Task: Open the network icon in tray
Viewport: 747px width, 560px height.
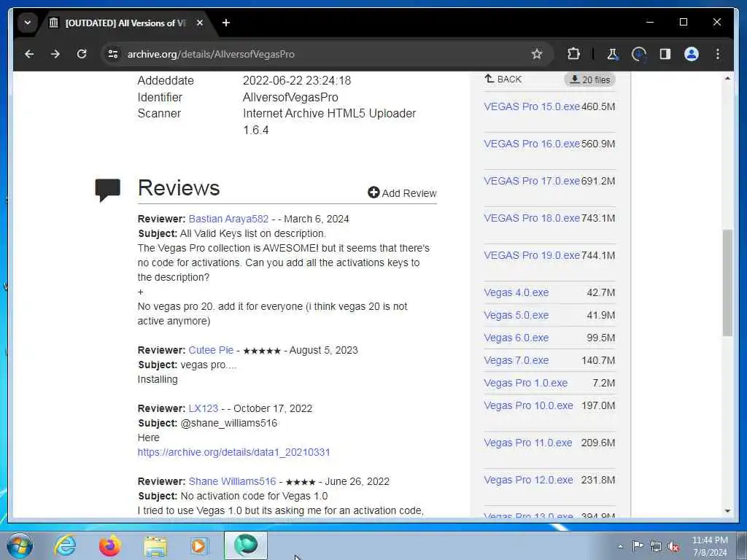Action: coord(656,546)
